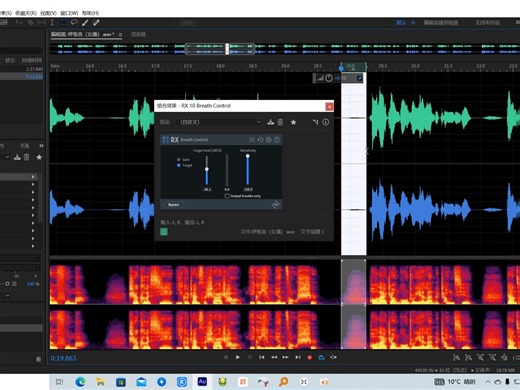Expand first effect slot arrow in left panel
Image resolution: width=520 pixels, height=390 pixels.
pyautogui.click(x=33, y=177)
